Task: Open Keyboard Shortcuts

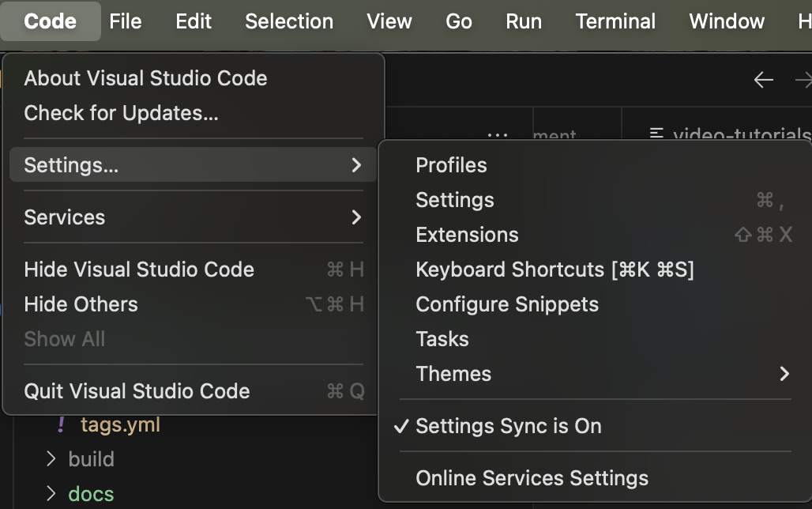Action: tap(596, 270)
